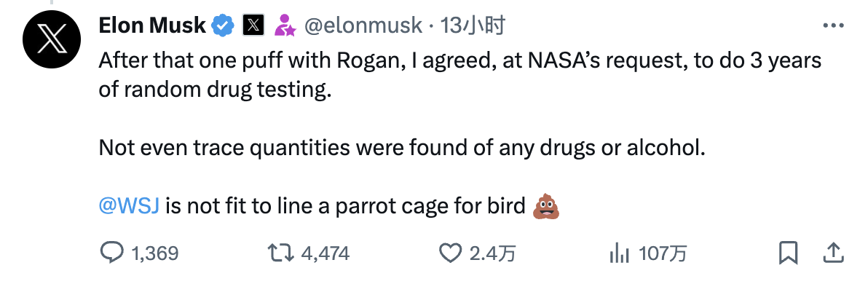Image resolution: width=868 pixels, height=284 pixels.
Task: Click the repost arrows icon
Action: (x=280, y=253)
